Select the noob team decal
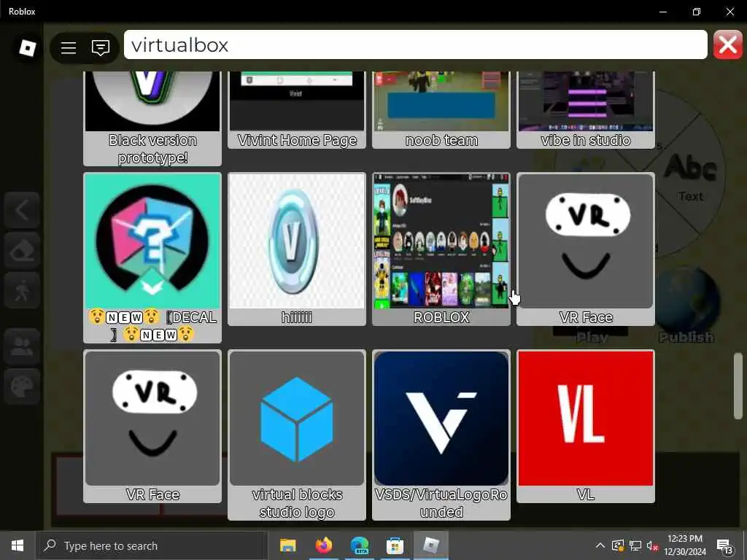This screenshot has height=560, width=747. (441, 109)
